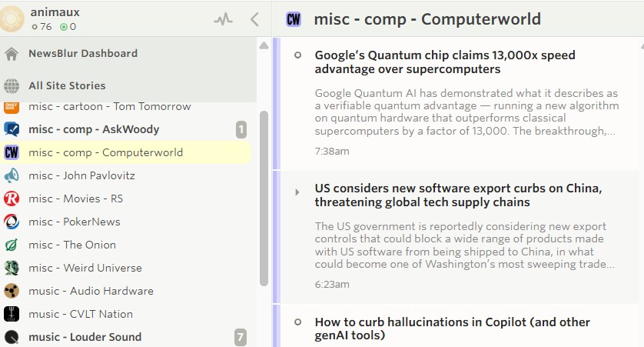Click the animaux user avatar
The width and height of the screenshot is (644, 347).
click(14, 18)
